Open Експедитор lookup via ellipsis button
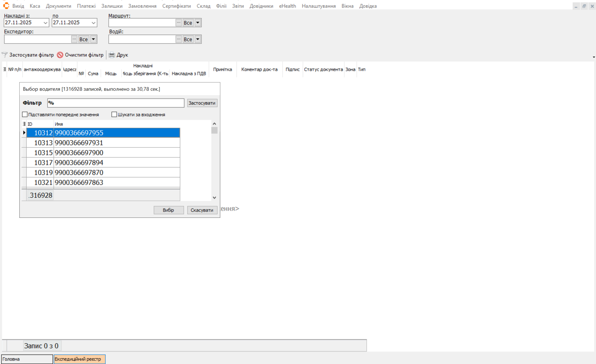The width and height of the screenshot is (596, 364). [74, 39]
